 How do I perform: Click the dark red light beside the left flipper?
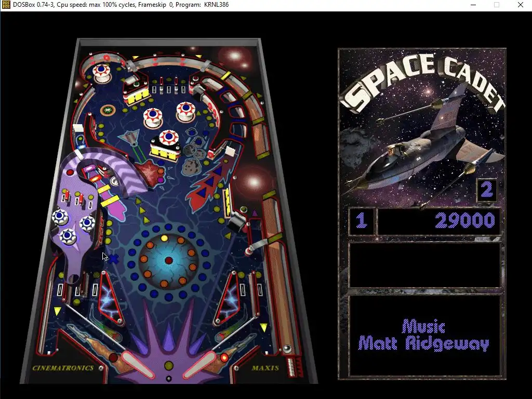(113, 357)
